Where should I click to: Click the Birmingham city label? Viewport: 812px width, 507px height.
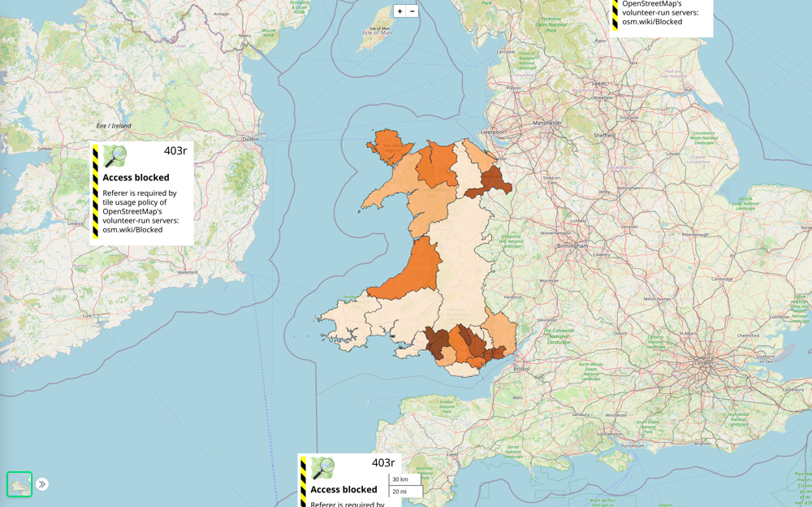(577, 245)
